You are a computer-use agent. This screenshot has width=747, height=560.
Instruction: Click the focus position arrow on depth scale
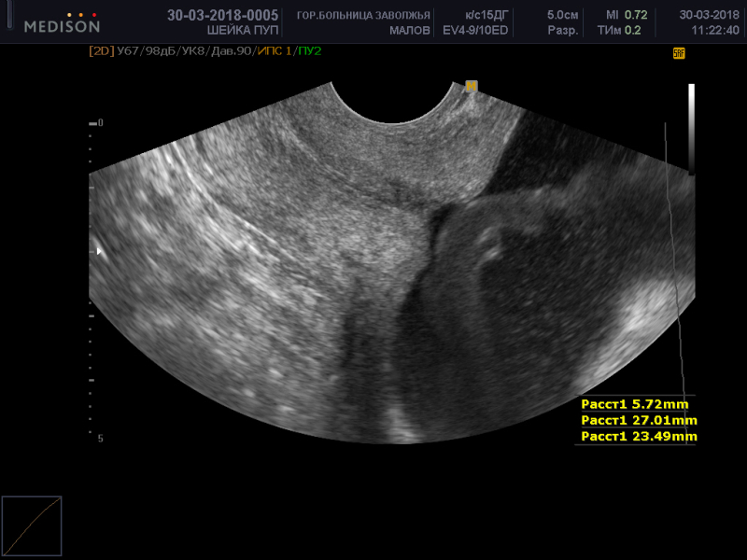click(99, 251)
